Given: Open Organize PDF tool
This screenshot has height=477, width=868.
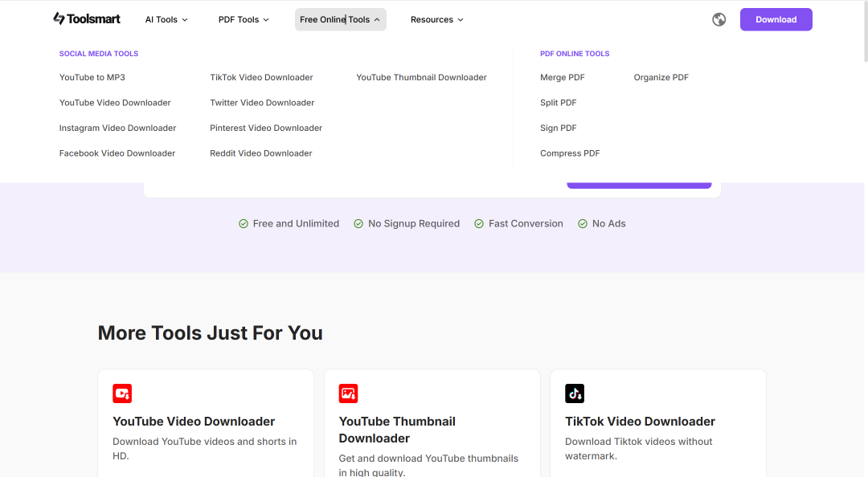Looking at the screenshot, I should 661,77.
